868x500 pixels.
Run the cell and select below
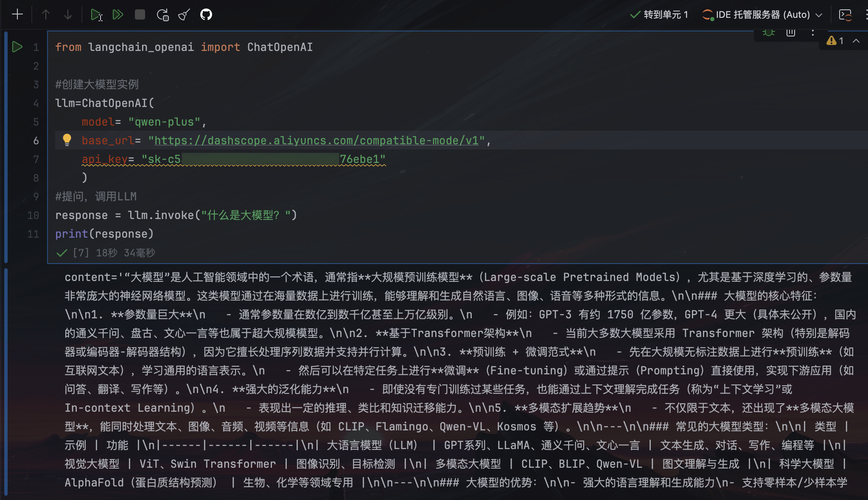(97, 14)
